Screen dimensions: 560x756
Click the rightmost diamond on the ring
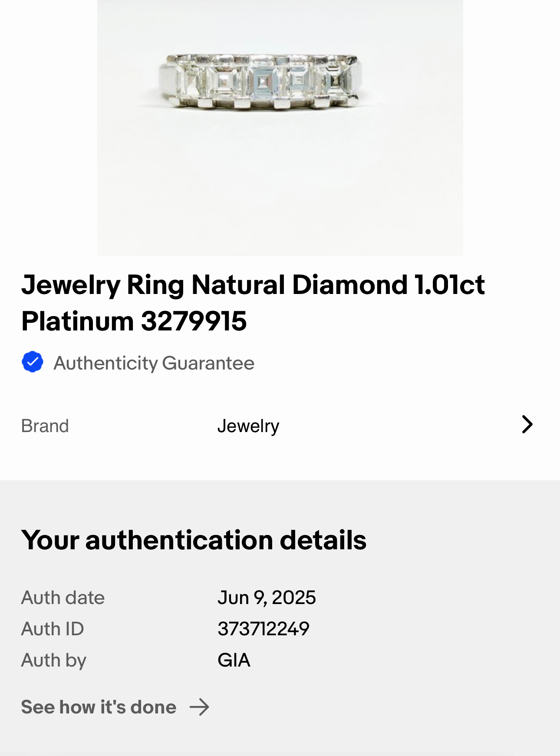(336, 80)
